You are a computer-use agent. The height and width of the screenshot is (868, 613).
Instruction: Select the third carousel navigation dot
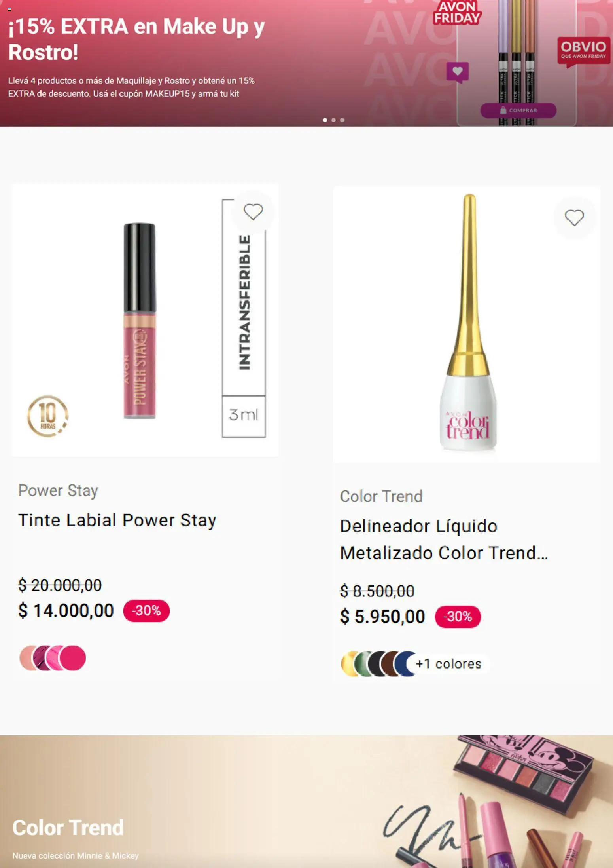point(342,119)
